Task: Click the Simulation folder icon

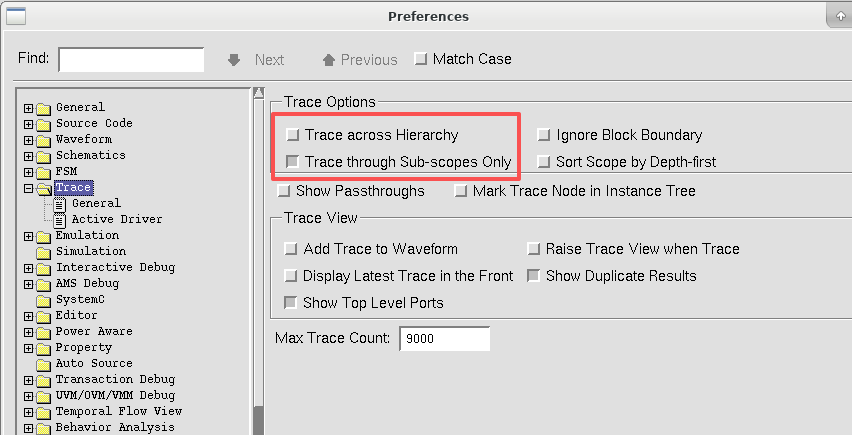Action: (x=43, y=251)
